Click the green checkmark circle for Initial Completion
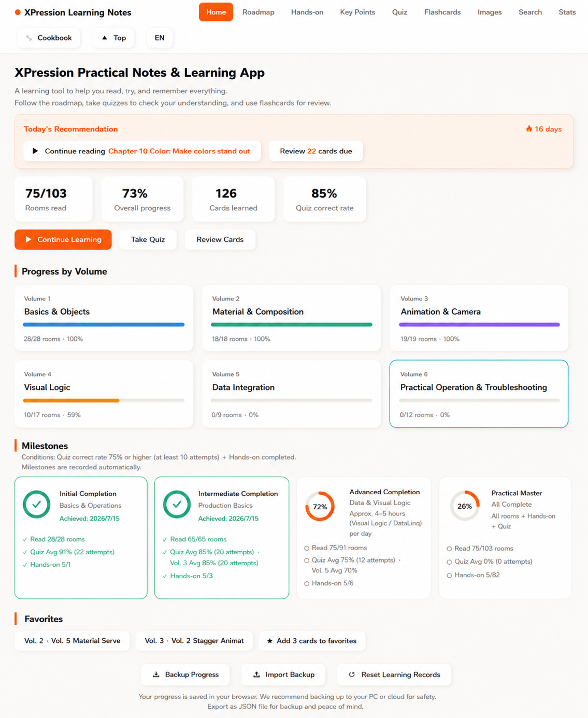This screenshot has width=588, height=718. (37, 505)
